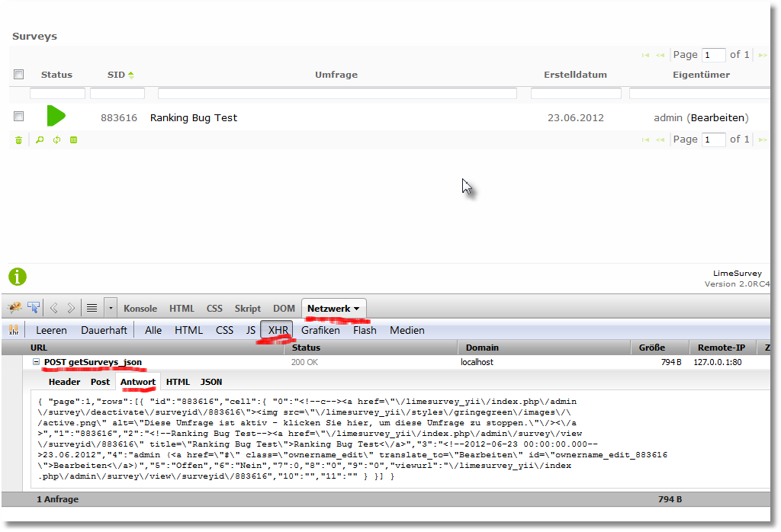Screen dimensions: 781x532
Task: Toggle the Dauerhaft persist option
Action: [104, 330]
